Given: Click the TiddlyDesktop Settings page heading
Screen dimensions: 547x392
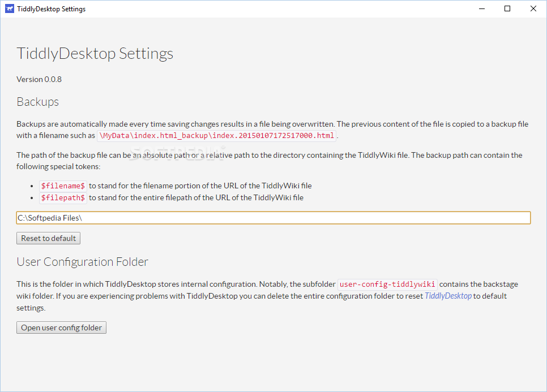Looking at the screenshot, I should [x=95, y=53].
